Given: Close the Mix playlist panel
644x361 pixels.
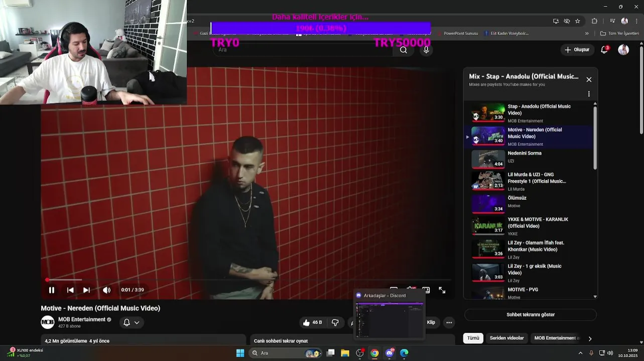Looking at the screenshot, I should tap(589, 79).
